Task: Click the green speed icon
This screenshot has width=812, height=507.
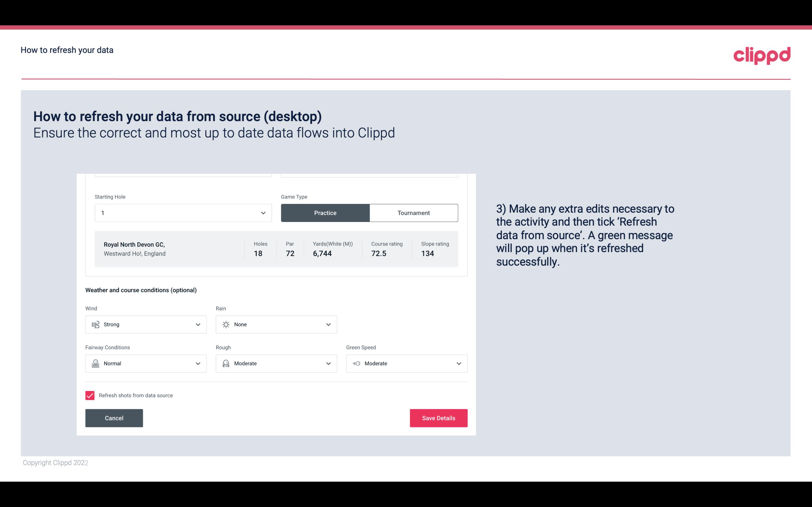Action: coord(356,363)
